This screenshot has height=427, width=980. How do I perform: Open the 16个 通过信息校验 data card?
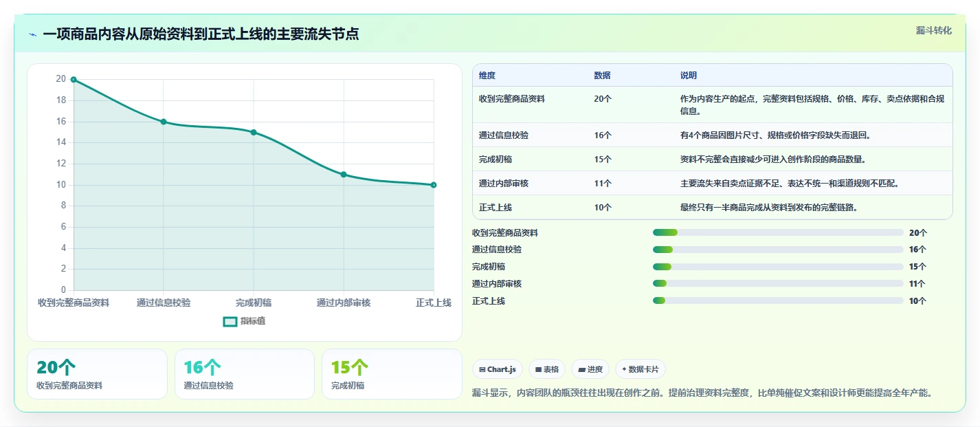[x=244, y=374]
